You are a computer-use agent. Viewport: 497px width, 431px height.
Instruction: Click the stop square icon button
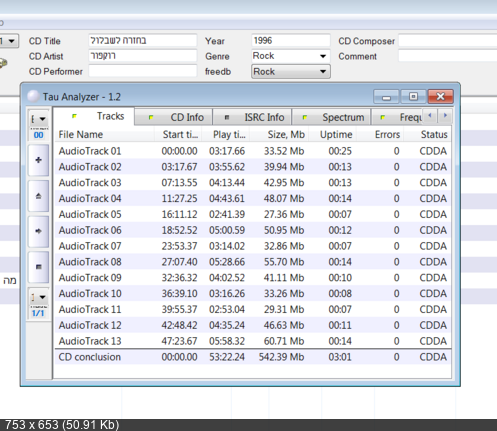tap(38, 267)
